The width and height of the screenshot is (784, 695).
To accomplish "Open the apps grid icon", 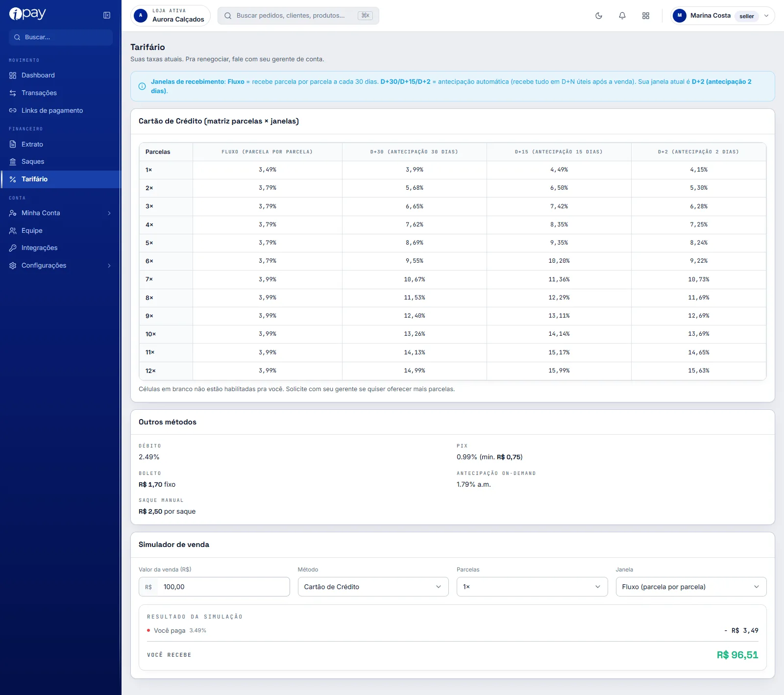I will click(x=646, y=16).
